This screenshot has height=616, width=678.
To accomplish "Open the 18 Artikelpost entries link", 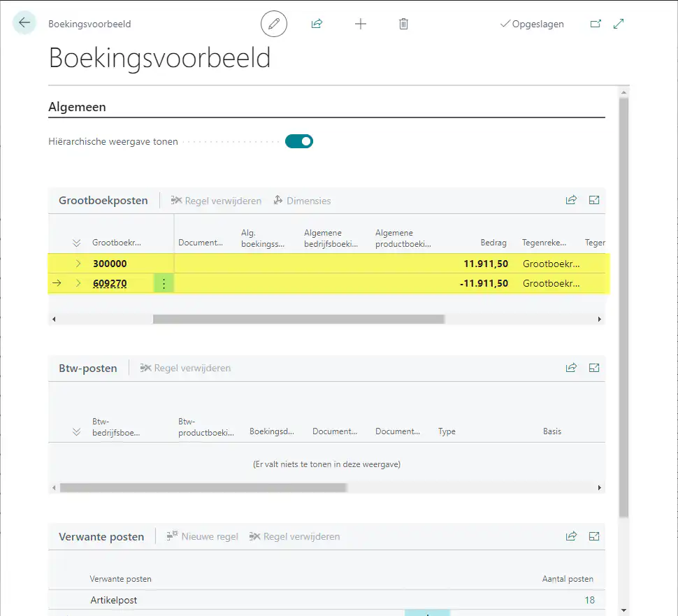I will (589, 600).
